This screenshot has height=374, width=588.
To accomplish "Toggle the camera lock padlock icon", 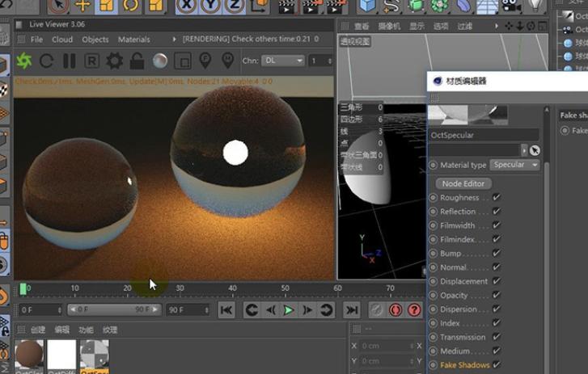I will (137, 61).
